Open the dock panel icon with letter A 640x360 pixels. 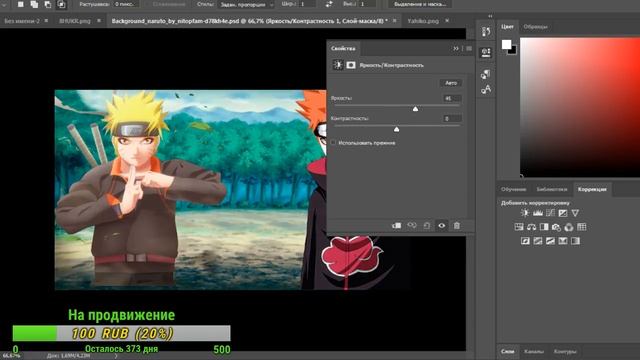tap(486, 89)
